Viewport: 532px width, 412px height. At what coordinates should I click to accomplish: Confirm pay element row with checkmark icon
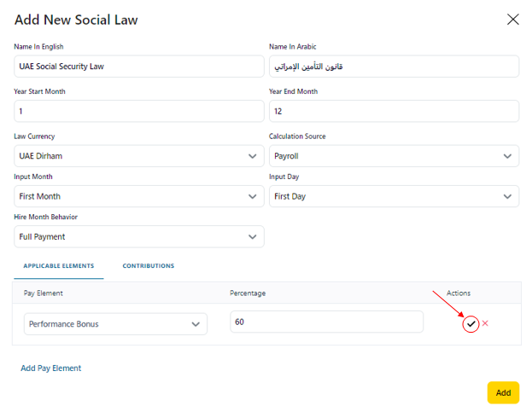tap(470, 324)
